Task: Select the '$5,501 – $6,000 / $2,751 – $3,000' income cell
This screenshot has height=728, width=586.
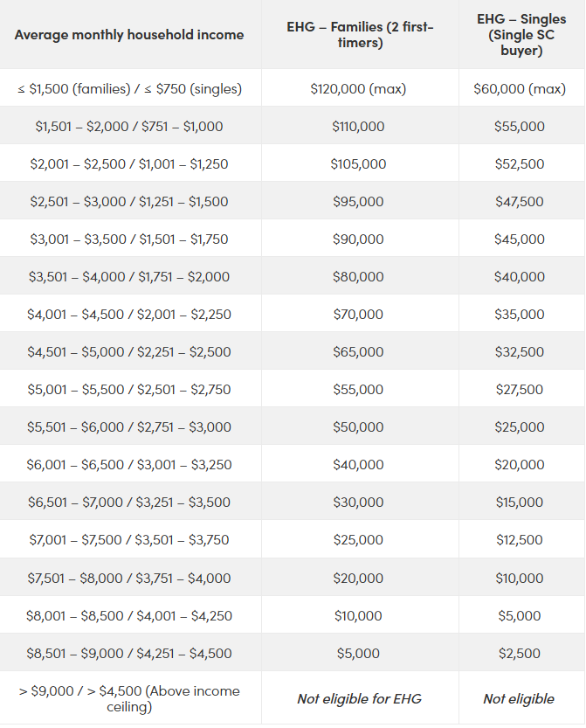Action: [x=129, y=427]
